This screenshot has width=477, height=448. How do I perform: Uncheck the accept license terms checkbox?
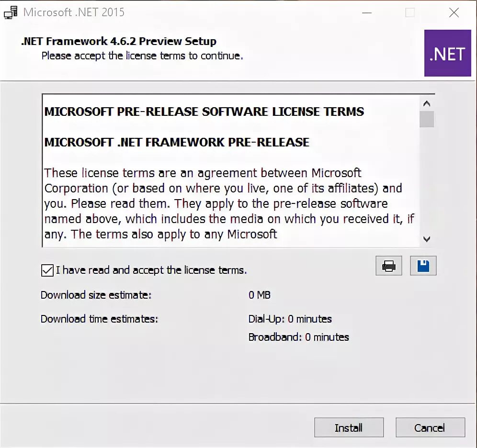click(47, 270)
